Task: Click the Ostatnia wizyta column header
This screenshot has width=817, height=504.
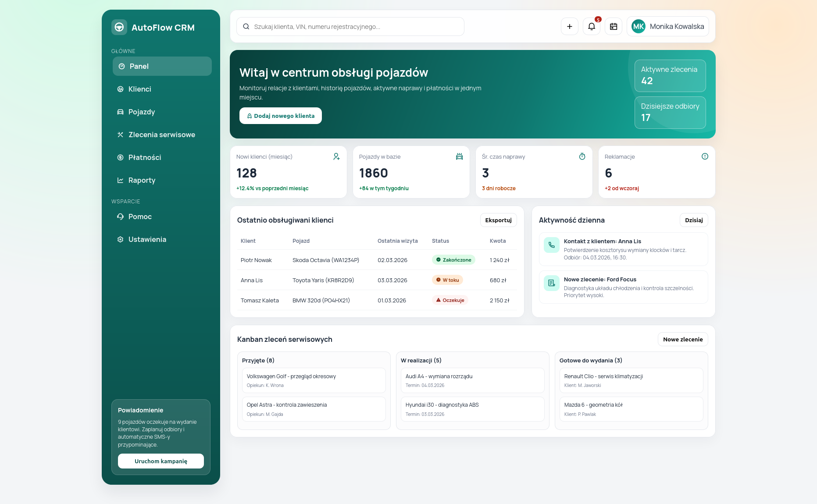Action: (x=398, y=241)
